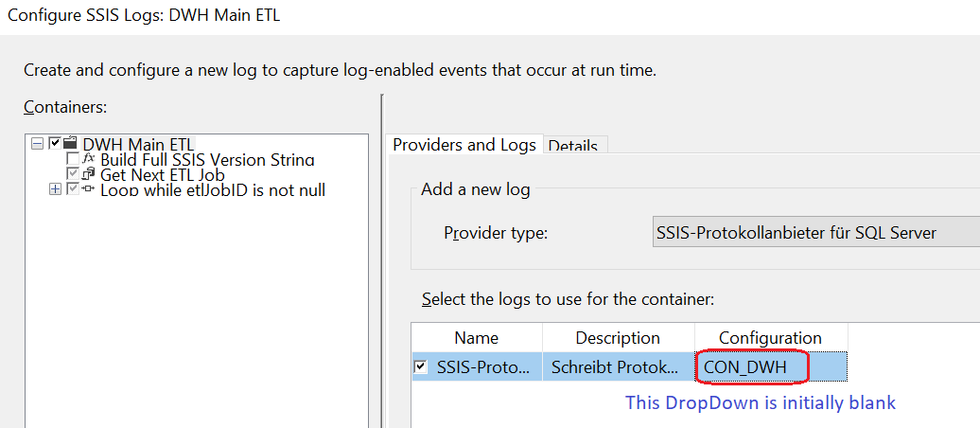Image resolution: width=980 pixels, height=428 pixels.
Task: Switch to the Details tab
Action: (x=573, y=146)
